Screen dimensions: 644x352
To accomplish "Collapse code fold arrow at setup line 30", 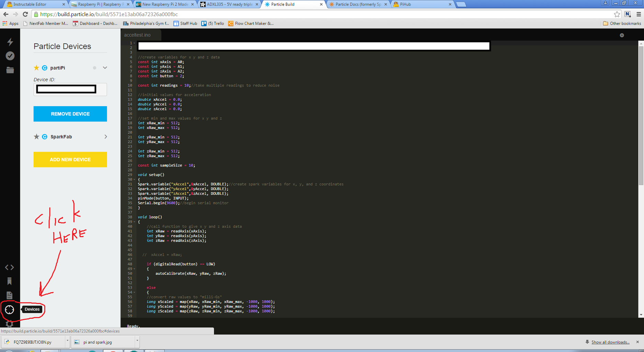I will point(134,179).
